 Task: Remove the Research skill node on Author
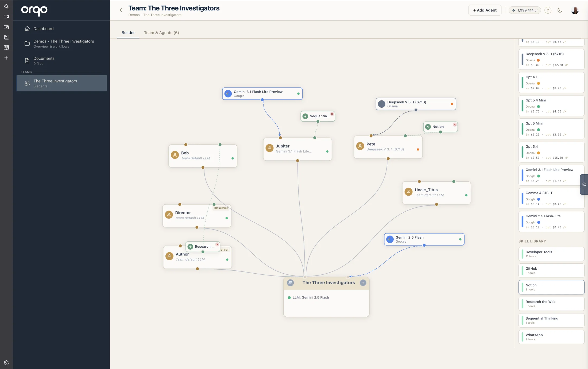click(217, 244)
